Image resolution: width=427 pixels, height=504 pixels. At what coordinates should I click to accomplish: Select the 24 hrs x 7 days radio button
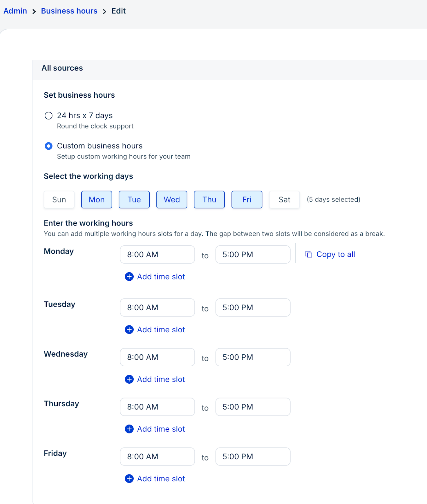coord(49,116)
